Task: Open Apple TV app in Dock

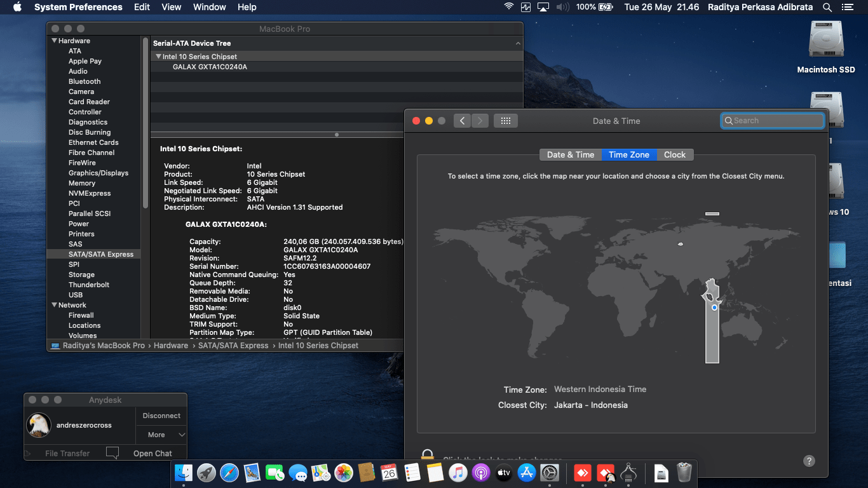Action: [x=504, y=473]
